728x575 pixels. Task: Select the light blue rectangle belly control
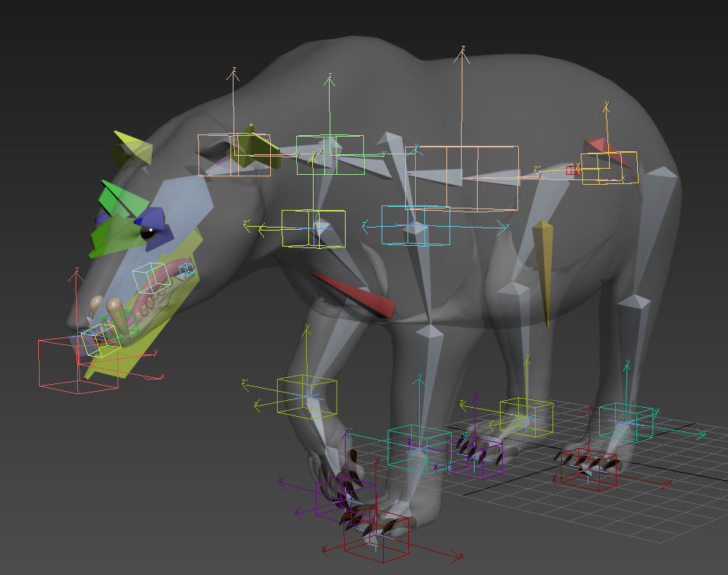coord(416,225)
